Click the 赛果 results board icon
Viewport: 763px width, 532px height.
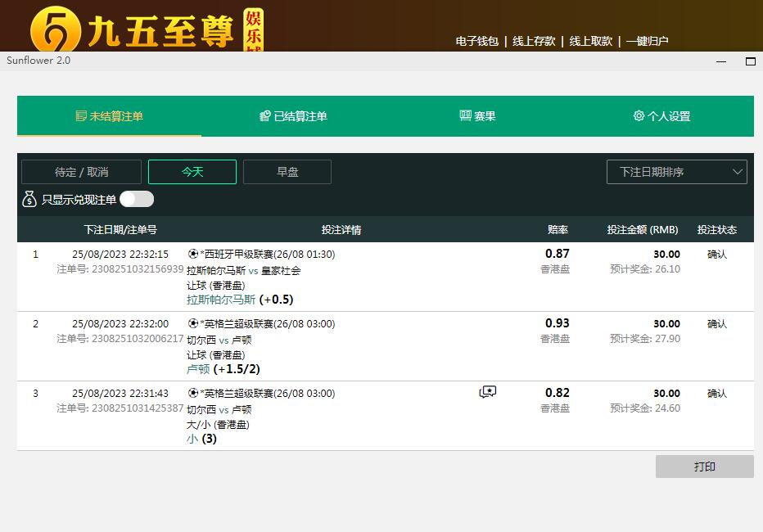[465, 115]
